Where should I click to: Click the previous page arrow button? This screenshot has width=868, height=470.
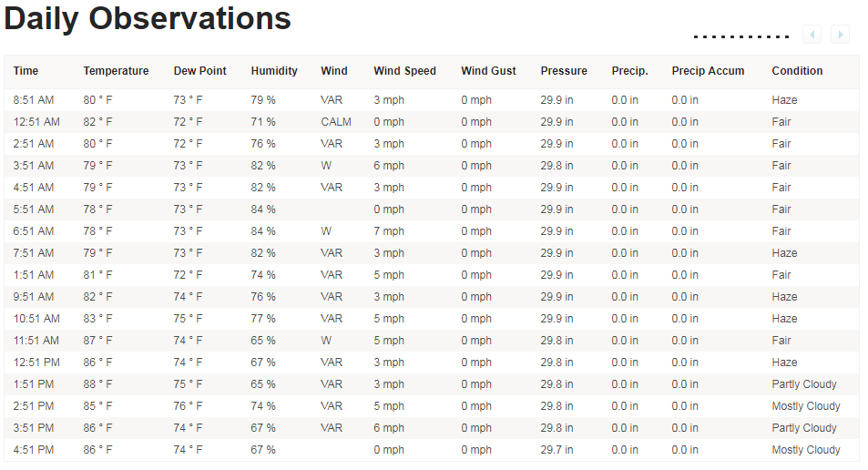click(812, 35)
